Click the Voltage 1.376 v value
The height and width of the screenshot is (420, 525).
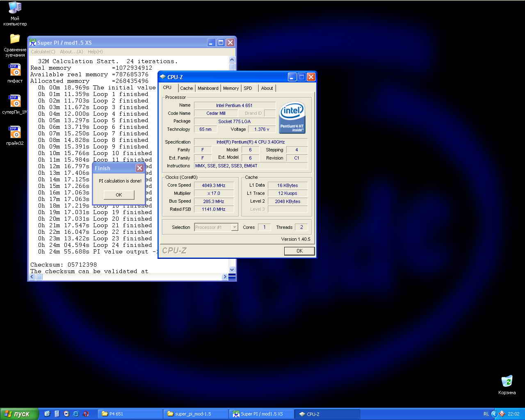click(262, 129)
